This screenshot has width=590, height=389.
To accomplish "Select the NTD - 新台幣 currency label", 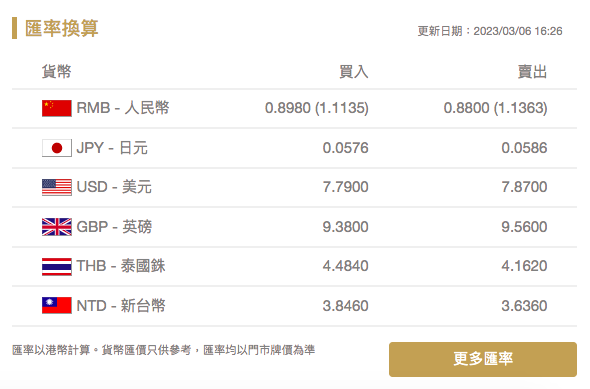I will (121, 305).
